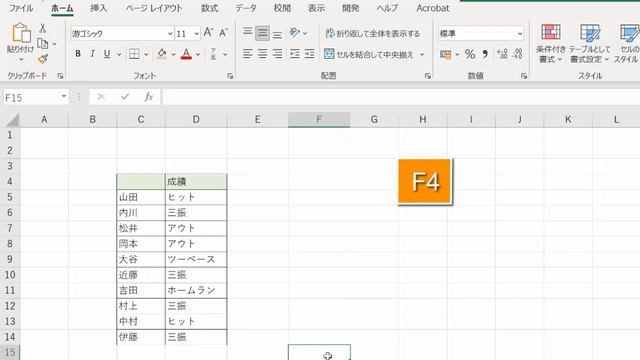Open fill color dropdown arrow
The image size is (640, 360).
coord(173,54)
